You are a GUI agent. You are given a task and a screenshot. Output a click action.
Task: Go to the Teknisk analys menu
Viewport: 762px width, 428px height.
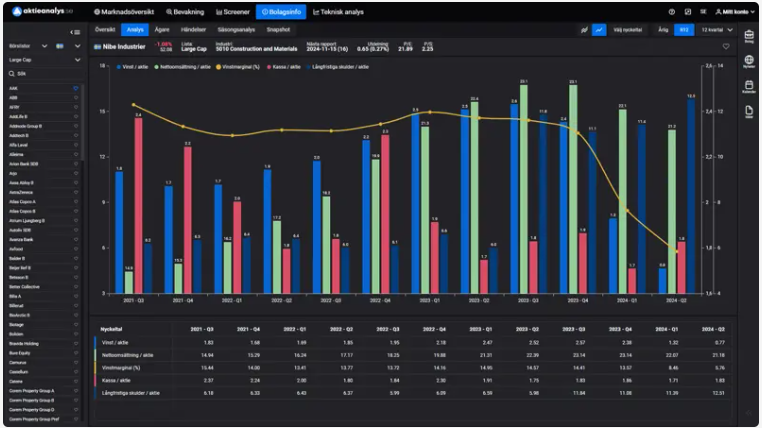(x=338, y=12)
